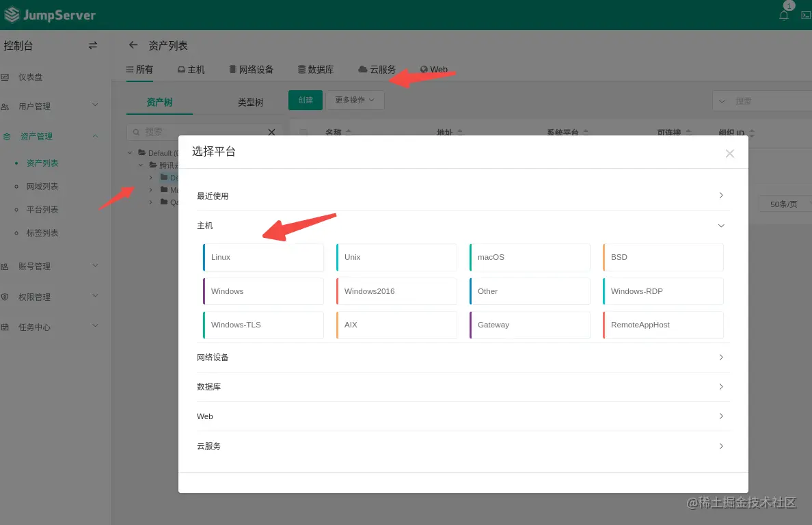Choose the AIX platform
Image resolution: width=812 pixels, height=525 pixels.
click(396, 325)
